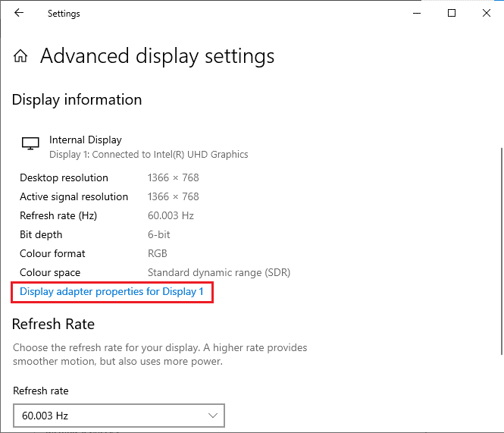Click the 60.003 Hz refresh rate value text

(171, 215)
